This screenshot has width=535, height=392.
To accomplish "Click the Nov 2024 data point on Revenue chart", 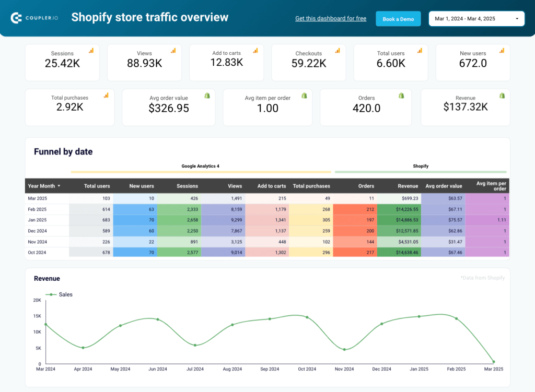I will (x=344, y=349).
